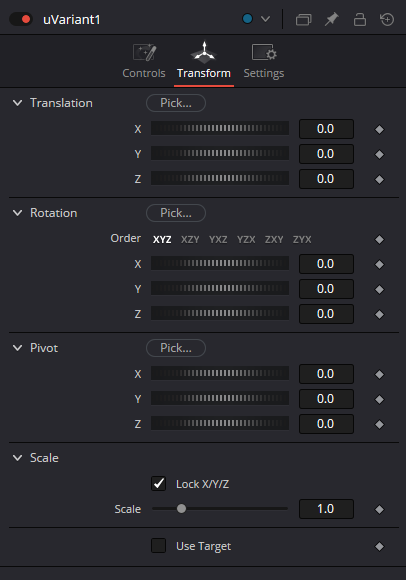This screenshot has width=406, height=580.
Task: Click the Pivot Pick... button
Action: (x=176, y=348)
